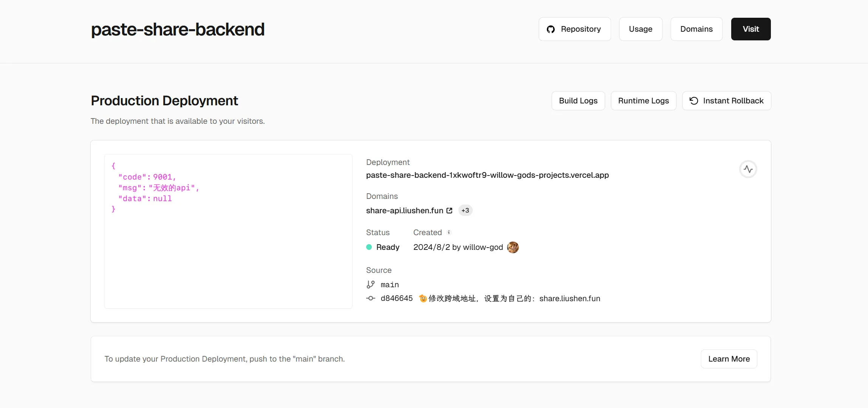Click Learn More about production updates

click(729, 359)
